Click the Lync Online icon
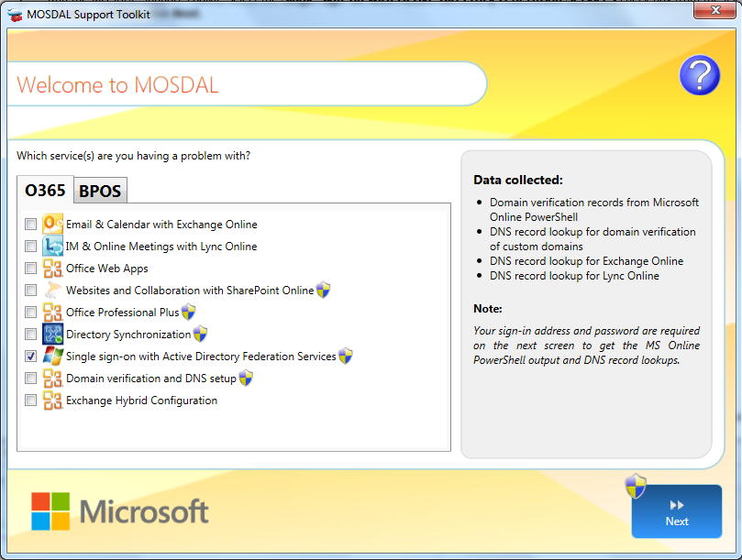The image size is (742, 560). point(52,246)
